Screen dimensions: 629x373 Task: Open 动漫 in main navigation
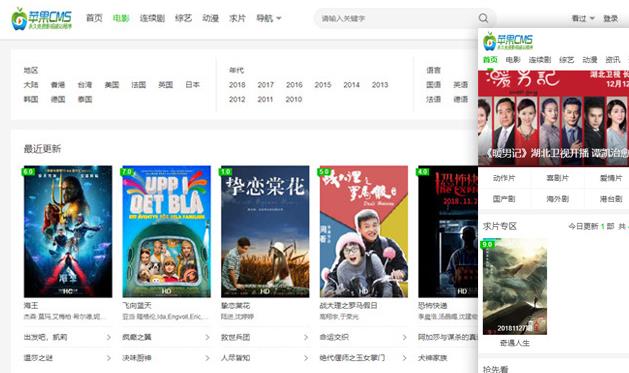click(x=210, y=18)
